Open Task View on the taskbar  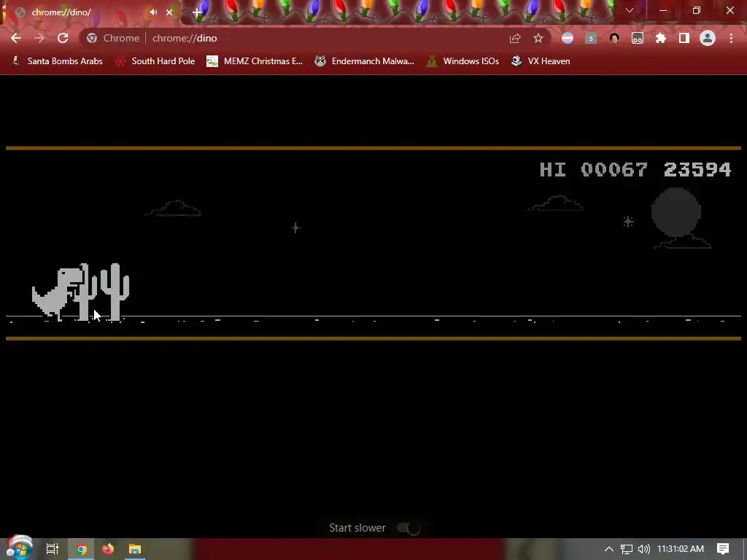(53, 549)
